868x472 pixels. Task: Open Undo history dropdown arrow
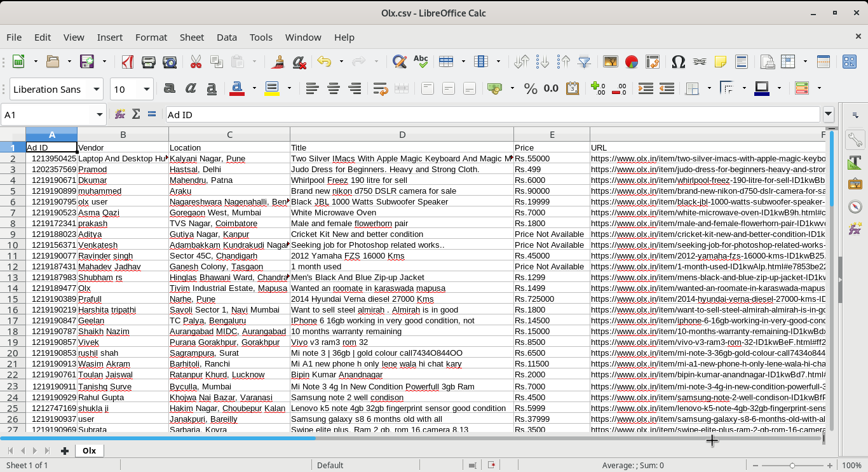click(x=341, y=62)
